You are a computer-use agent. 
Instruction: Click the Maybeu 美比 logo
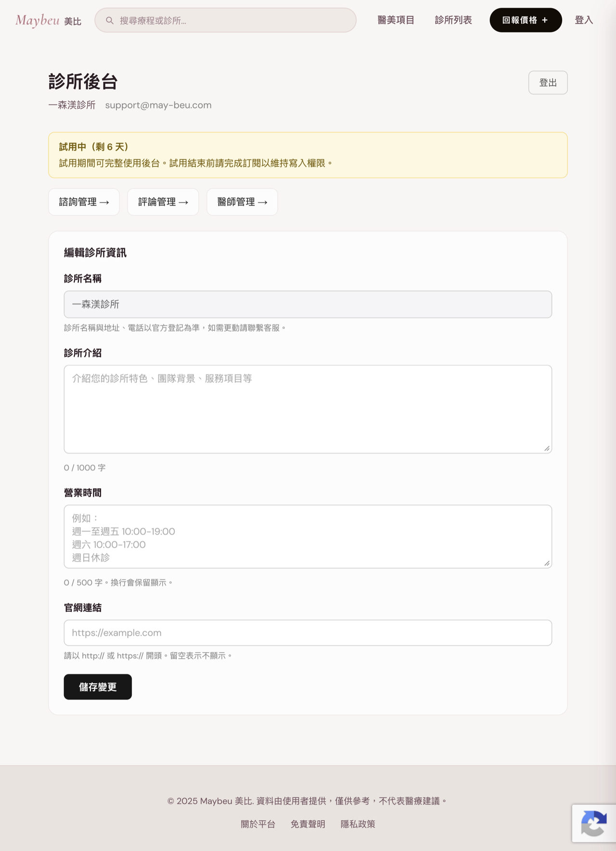pyautogui.click(x=48, y=20)
